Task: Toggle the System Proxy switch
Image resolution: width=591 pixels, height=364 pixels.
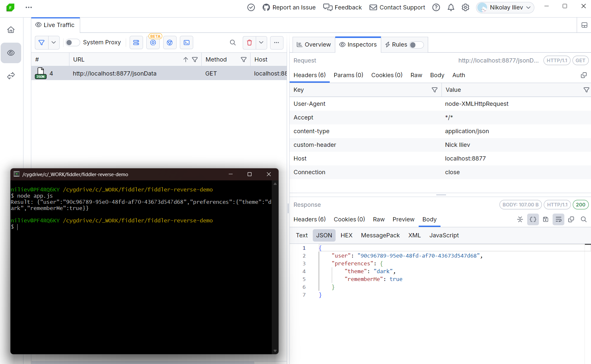Action: [72, 42]
